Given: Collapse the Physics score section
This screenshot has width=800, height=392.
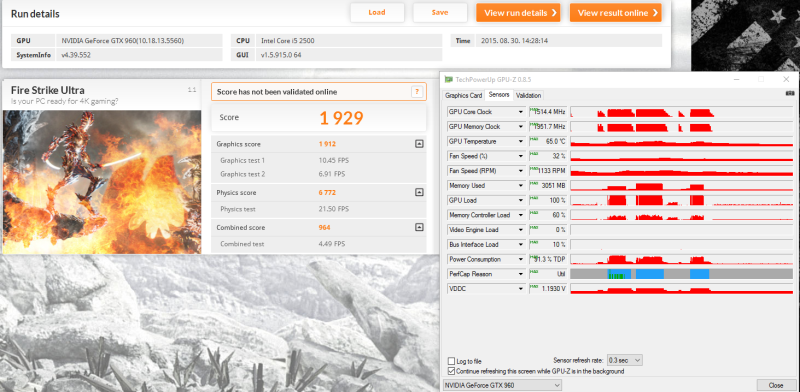Looking at the screenshot, I should point(419,192).
